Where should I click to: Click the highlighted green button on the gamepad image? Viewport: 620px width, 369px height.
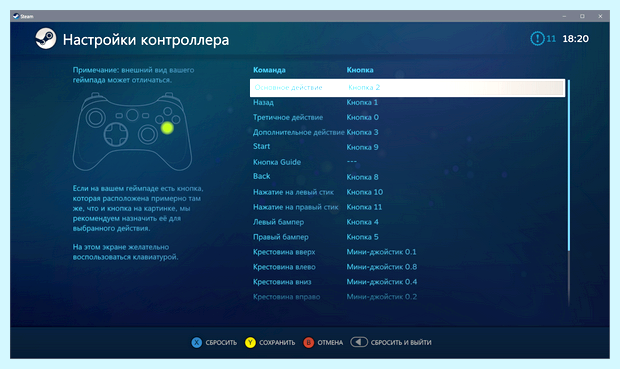click(167, 128)
